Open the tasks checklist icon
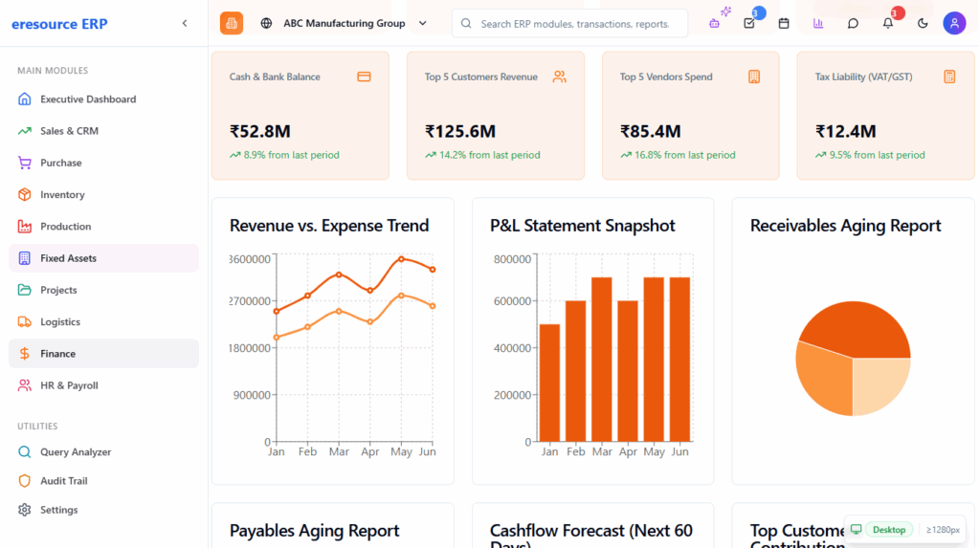 click(749, 23)
